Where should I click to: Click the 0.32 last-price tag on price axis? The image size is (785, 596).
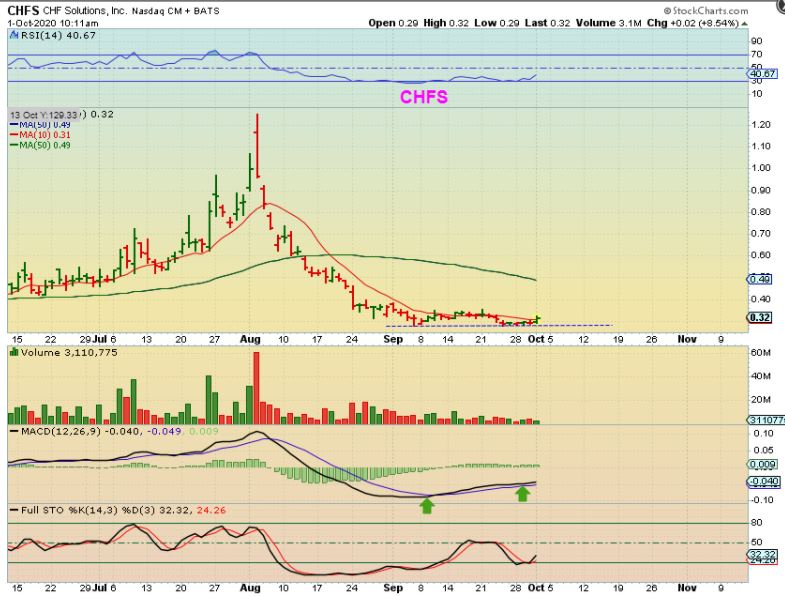click(x=760, y=318)
